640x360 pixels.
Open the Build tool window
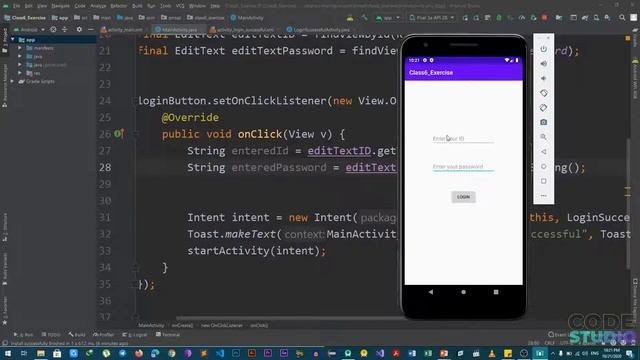coord(77,334)
